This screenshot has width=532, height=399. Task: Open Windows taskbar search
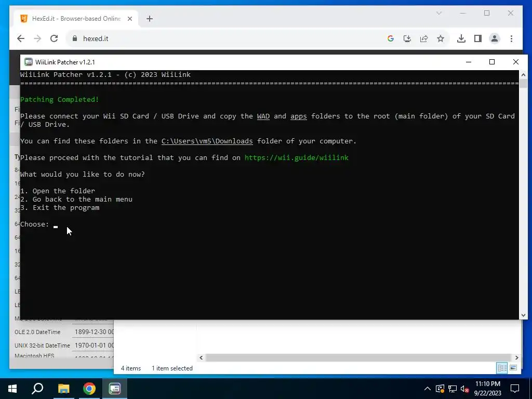tap(37, 389)
